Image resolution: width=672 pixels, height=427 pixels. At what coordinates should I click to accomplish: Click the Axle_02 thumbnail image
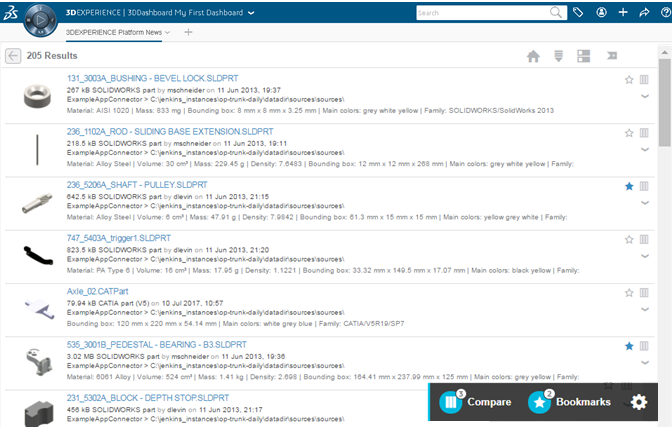(40, 309)
